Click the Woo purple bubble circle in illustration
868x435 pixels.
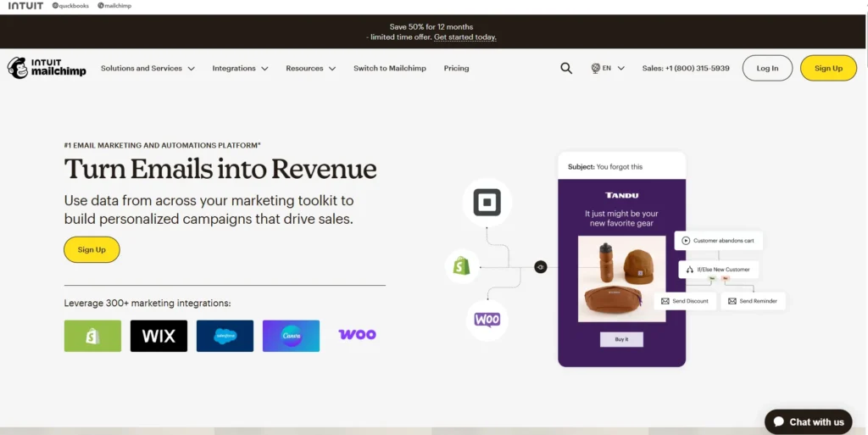point(487,320)
